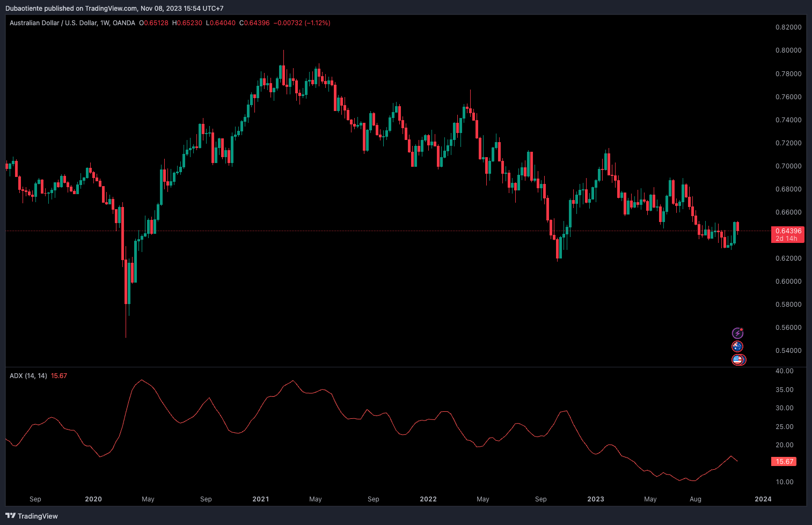The height and width of the screenshot is (525, 812).
Task: Click the 2020 label on time axis
Action: coord(93,499)
